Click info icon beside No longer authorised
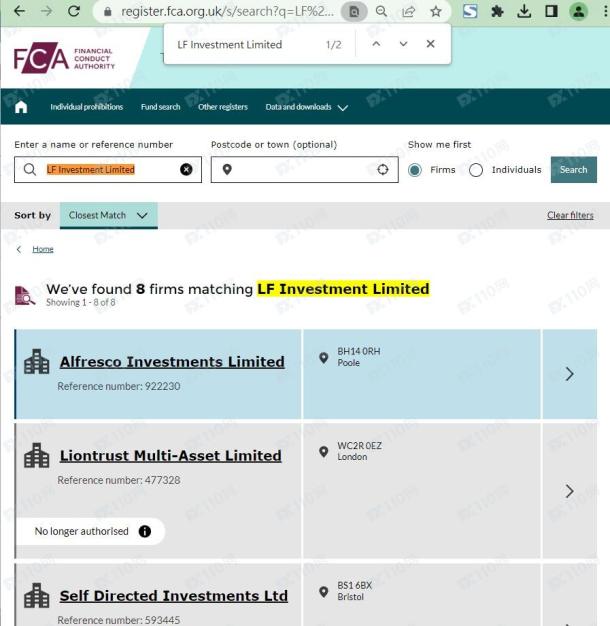This screenshot has height=626, width=610. [x=145, y=531]
